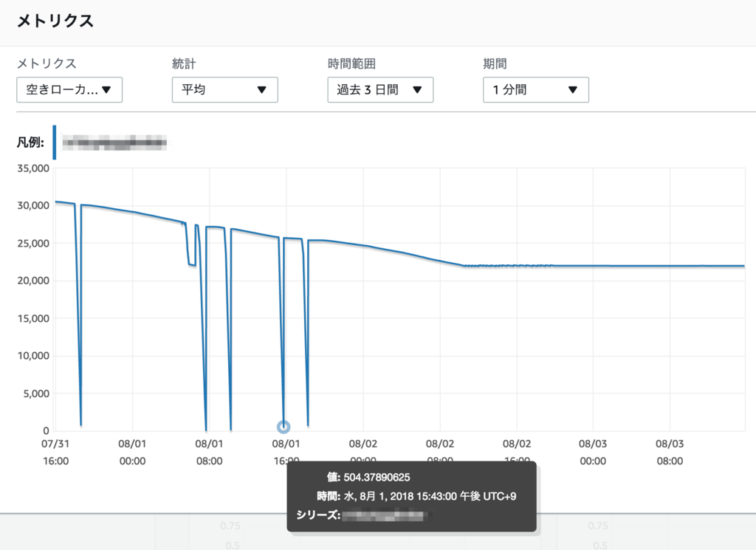Screen dimensions: 756x550
Task: Click the 凡例 legend label
Action: (x=30, y=142)
